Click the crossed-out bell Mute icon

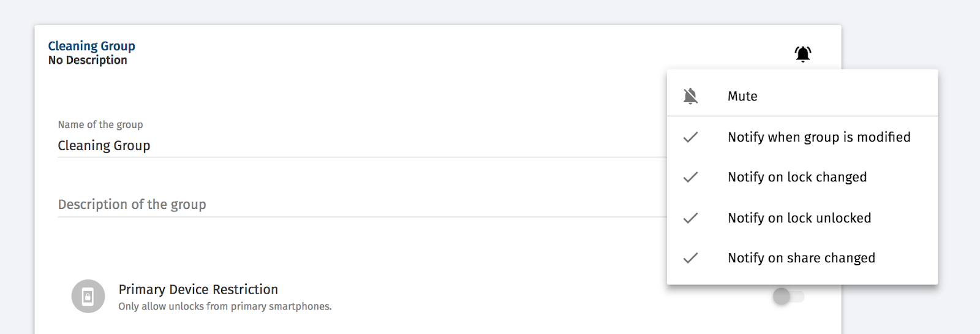point(690,96)
